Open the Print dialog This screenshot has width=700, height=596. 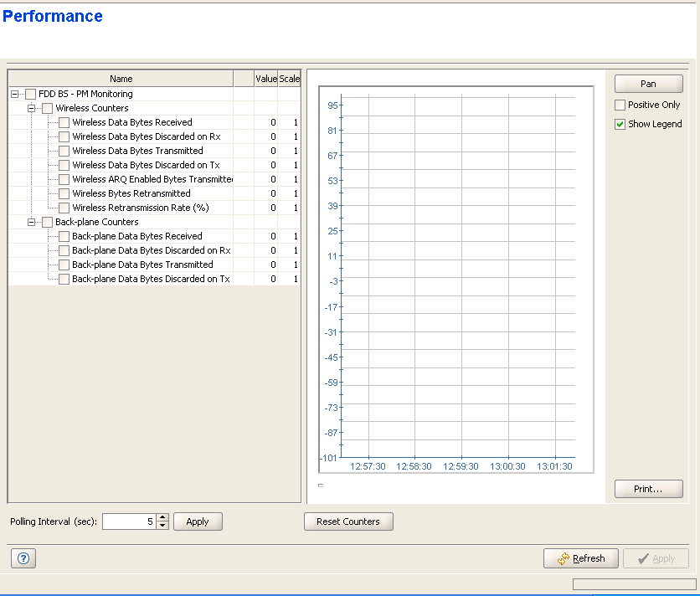pos(648,489)
